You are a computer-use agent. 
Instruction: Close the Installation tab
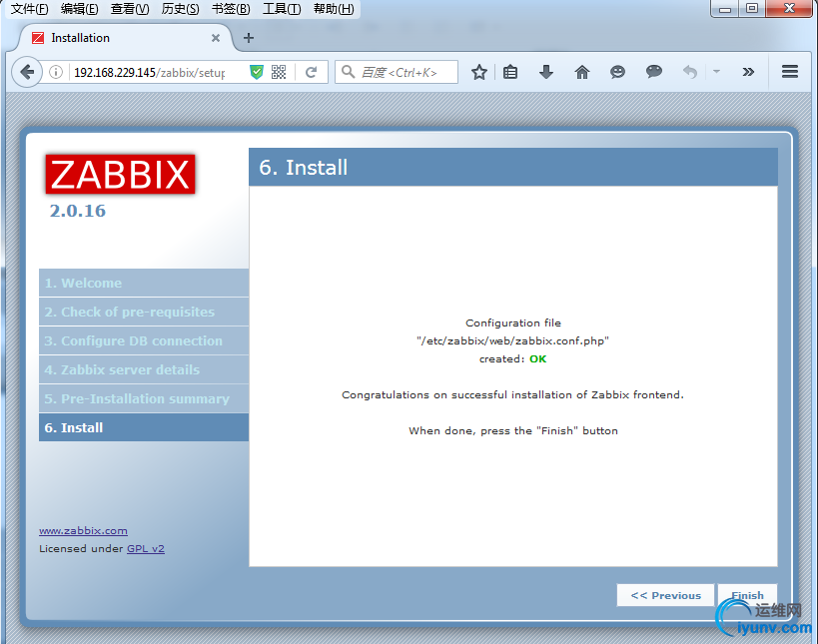(216, 38)
